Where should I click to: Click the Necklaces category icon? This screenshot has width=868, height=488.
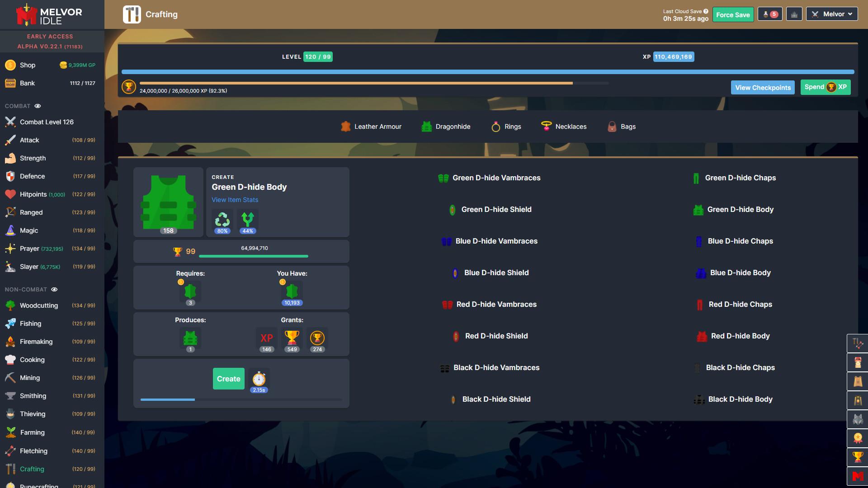pyautogui.click(x=546, y=127)
